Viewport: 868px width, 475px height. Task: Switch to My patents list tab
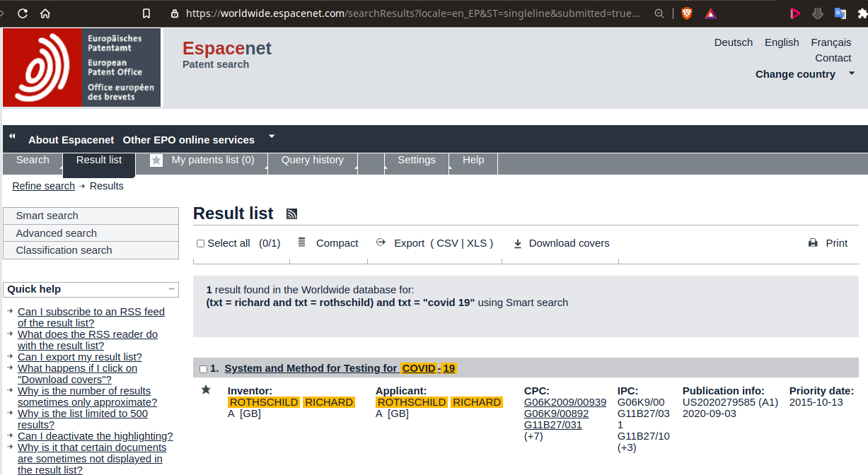(212, 160)
